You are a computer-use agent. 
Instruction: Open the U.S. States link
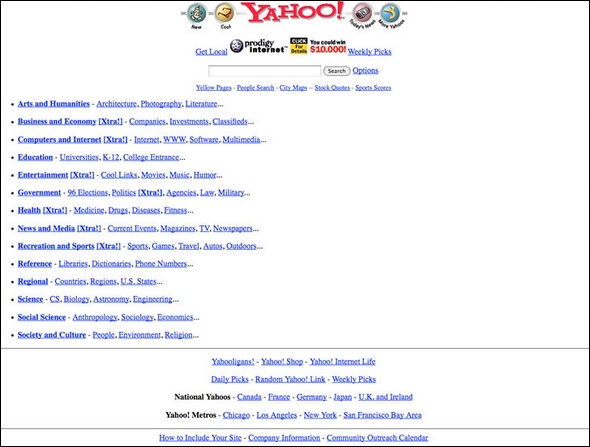[138, 281]
